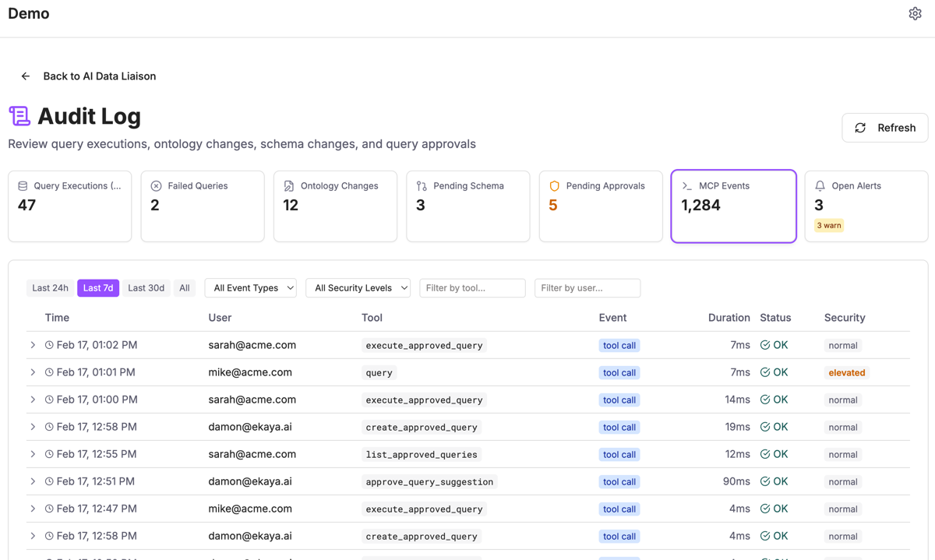Image resolution: width=935 pixels, height=560 pixels.
Task: Click the Ontology Changes document icon
Action: click(x=290, y=185)
